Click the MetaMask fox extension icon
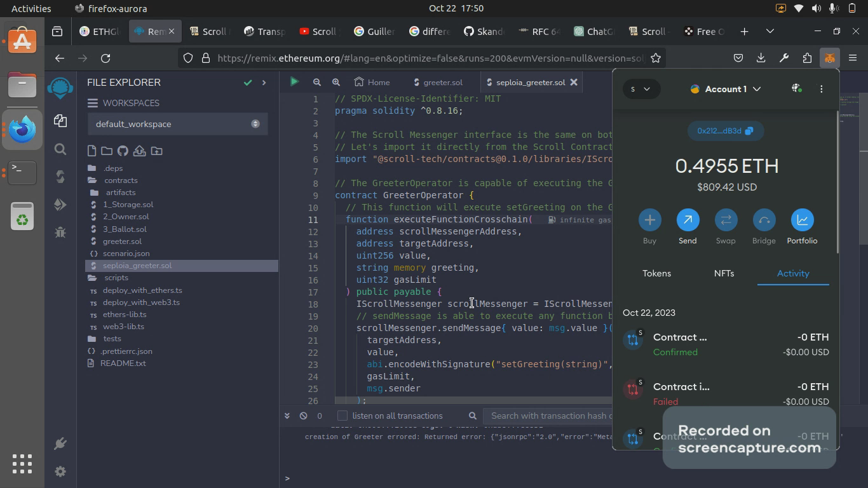Screen dimensions: 868x488 pyautogui.click(x=829, y=58)
